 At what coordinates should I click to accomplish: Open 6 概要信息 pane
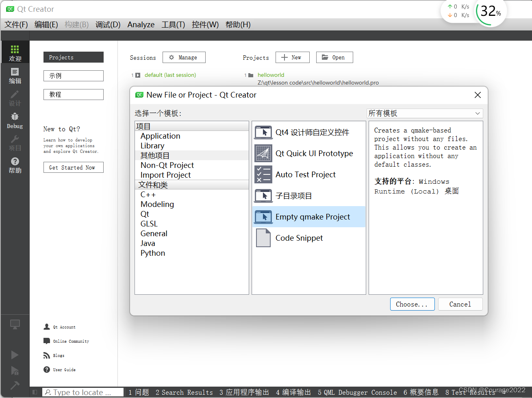[421, 392]
